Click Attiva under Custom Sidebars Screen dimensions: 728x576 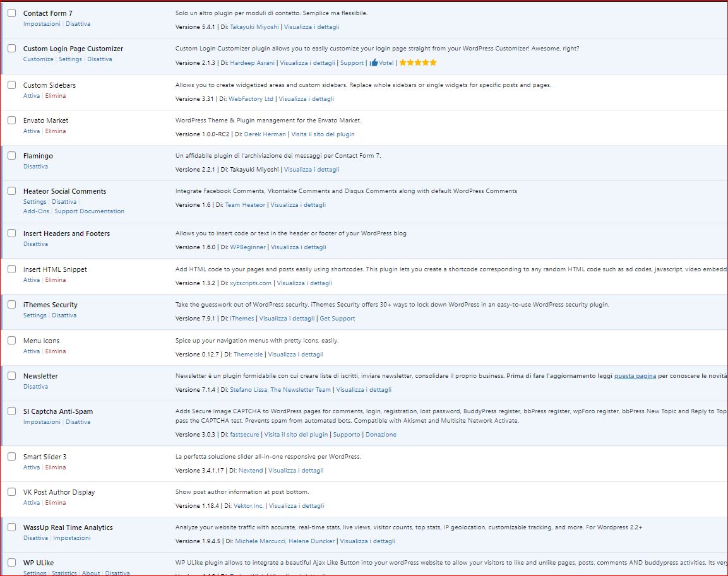[32, 95]
